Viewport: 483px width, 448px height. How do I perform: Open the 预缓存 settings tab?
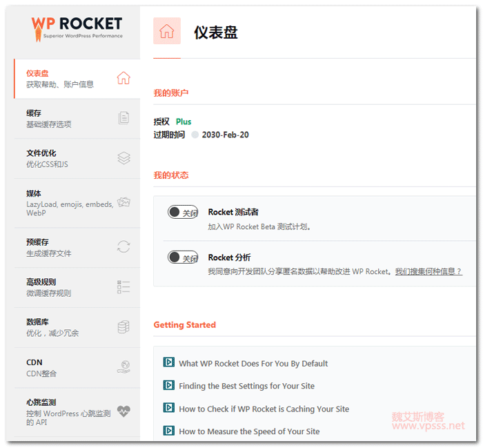(77, 248)
